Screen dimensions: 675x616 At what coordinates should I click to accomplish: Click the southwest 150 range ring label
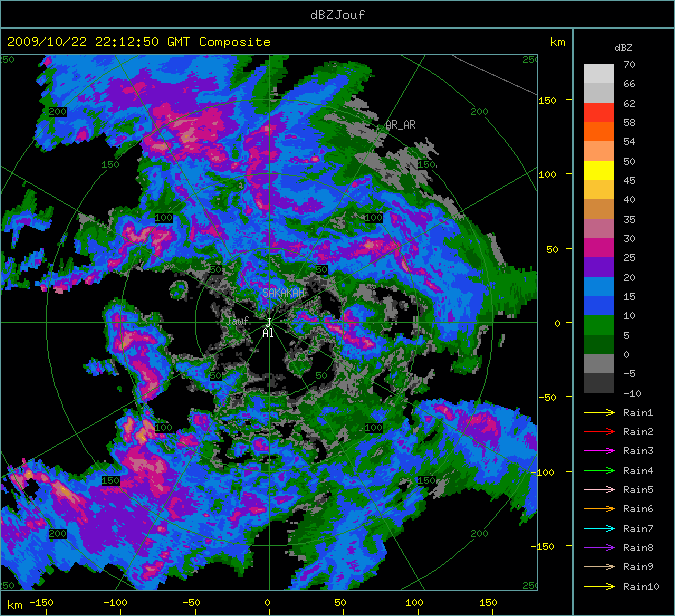(x=110, y=480)
